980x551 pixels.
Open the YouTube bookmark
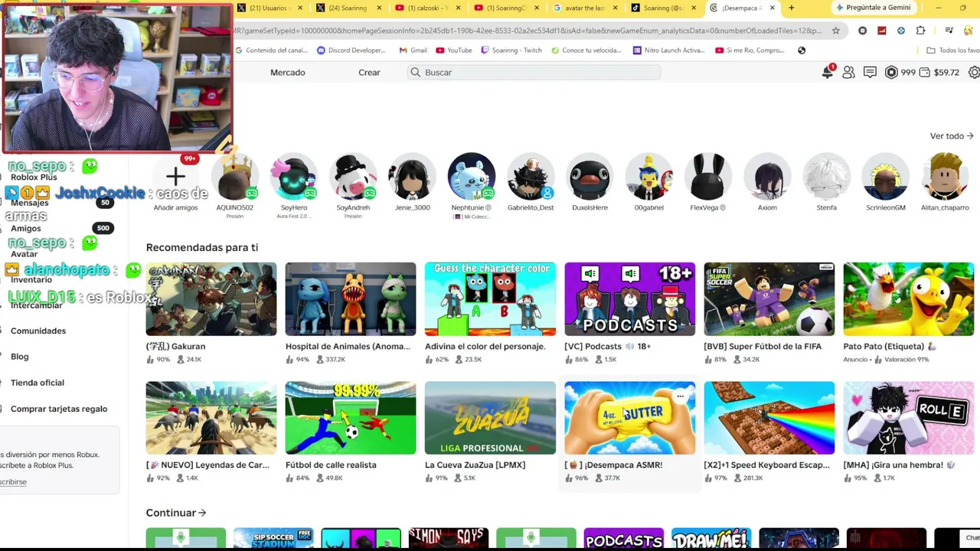453,51
